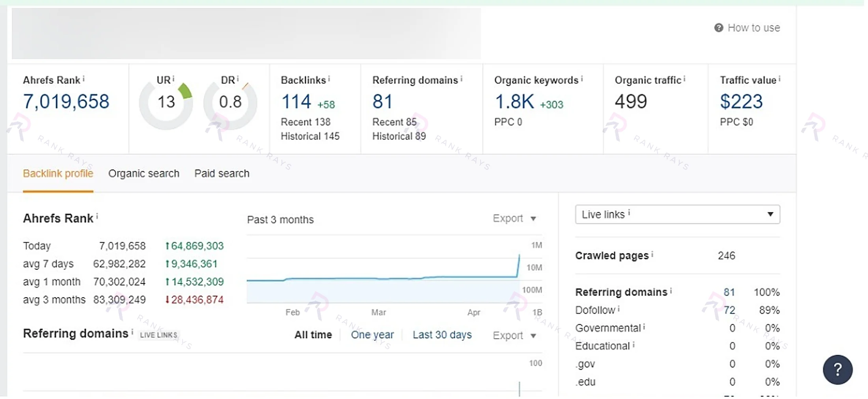Click Today rank change 64,869,303
Image resolution: width=868 pixels, height=399 pixels.
194,246
